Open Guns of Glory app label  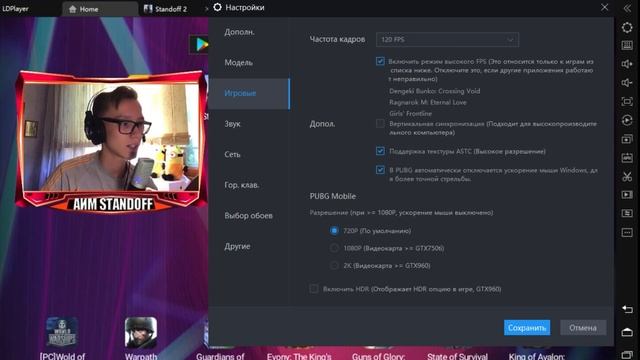[378, 356]
